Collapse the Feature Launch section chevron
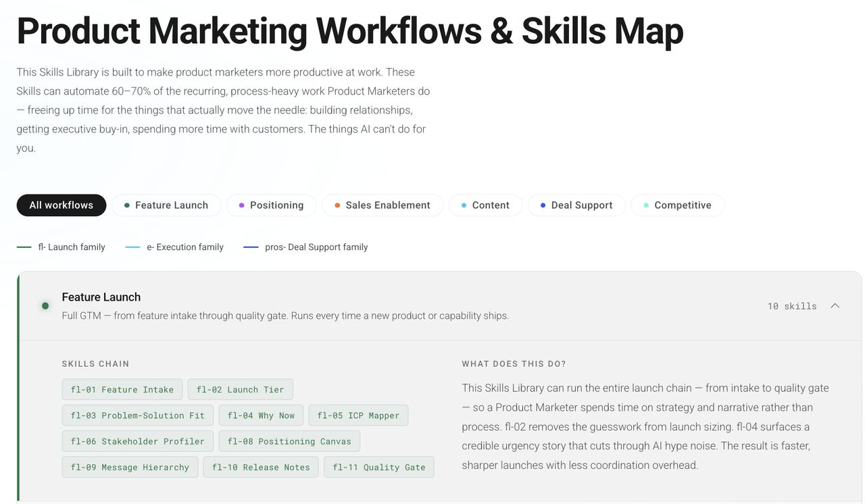The width and height of the screenshot is (865, 504). coord(835,306)
